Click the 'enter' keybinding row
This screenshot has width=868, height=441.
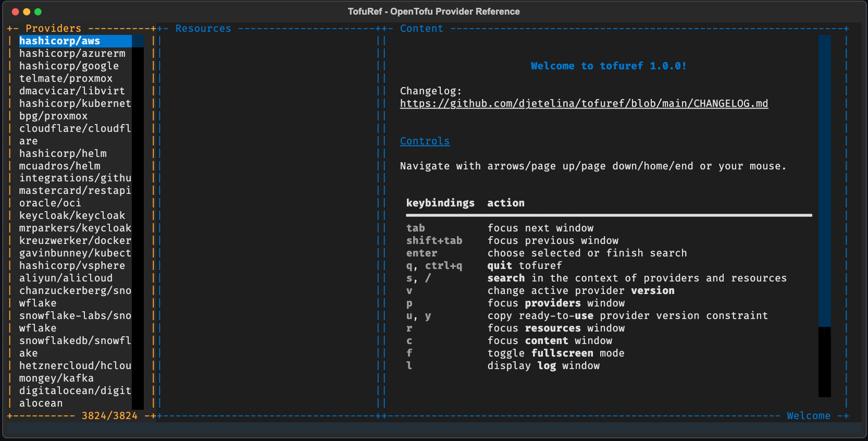tap(609, 253)
